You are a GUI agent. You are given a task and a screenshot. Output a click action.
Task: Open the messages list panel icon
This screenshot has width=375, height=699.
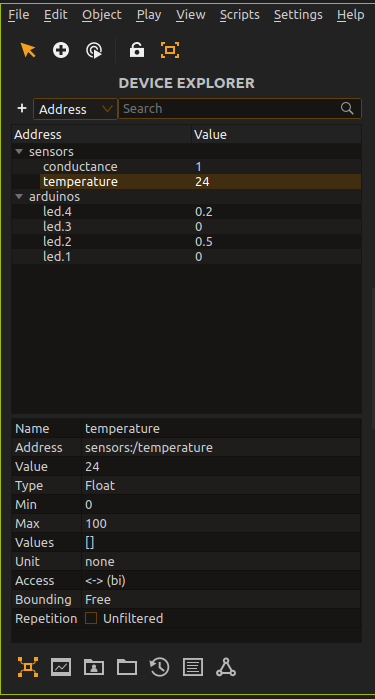point(193,667)
